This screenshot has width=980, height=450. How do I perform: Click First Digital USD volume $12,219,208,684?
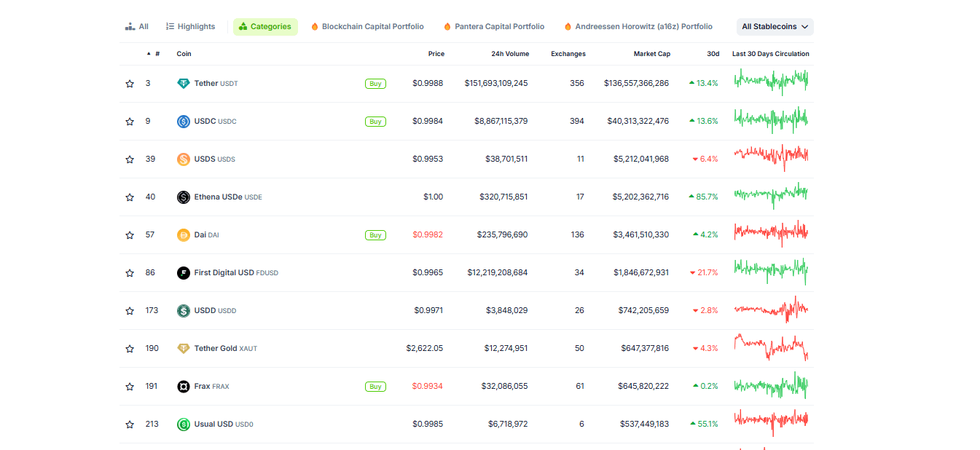pos(498,273)
